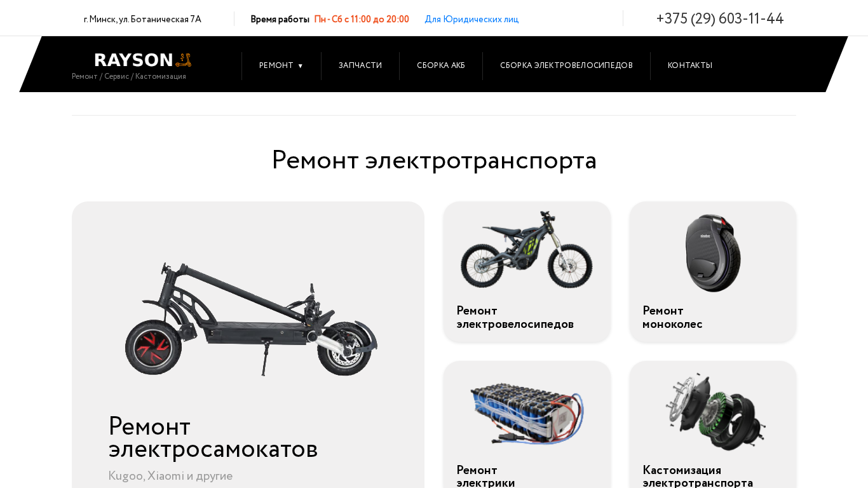The image size is (868, 488).
Task: Click the address г. Минск, ул. Ботаническая 7А
Action: coord(142,19)
